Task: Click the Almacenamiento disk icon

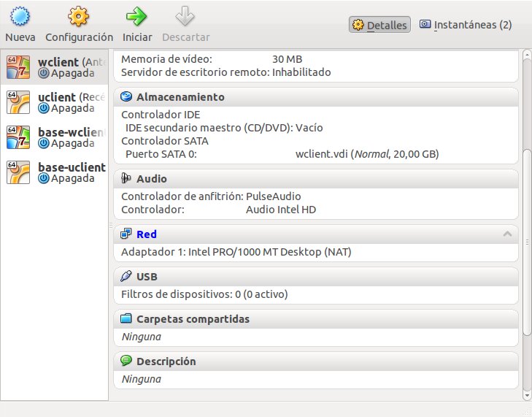Action: point(126,97)
